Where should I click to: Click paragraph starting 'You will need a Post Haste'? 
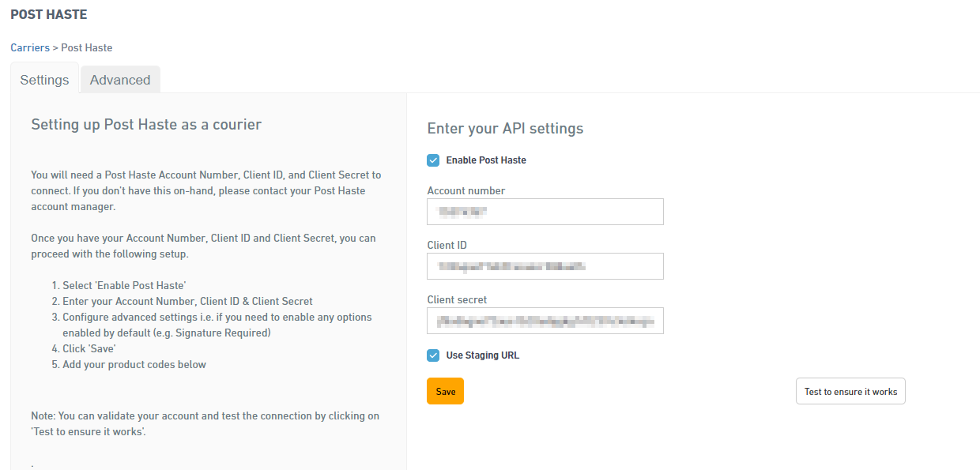[206, 190]
